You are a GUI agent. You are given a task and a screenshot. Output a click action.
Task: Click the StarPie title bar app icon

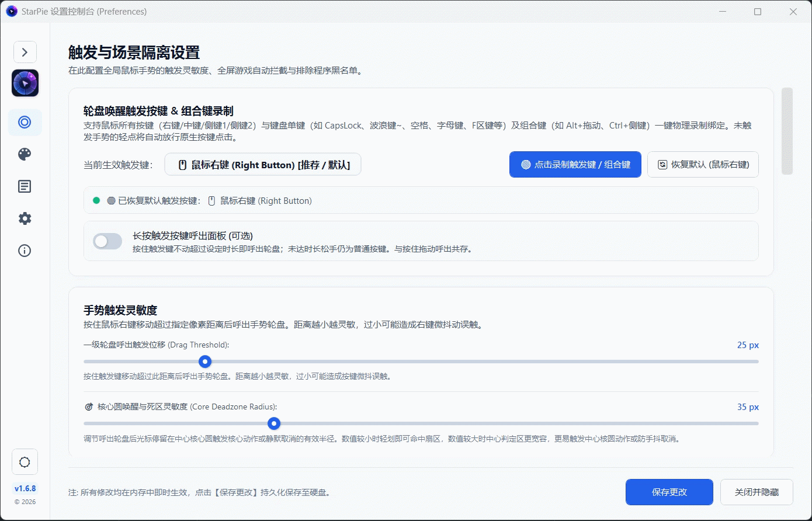coord(12,11)
